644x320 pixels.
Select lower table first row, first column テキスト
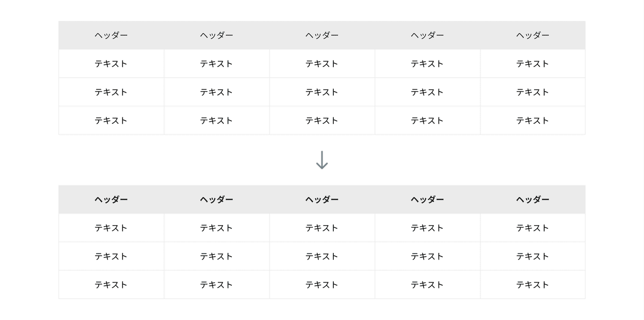(x=111, y=228)
